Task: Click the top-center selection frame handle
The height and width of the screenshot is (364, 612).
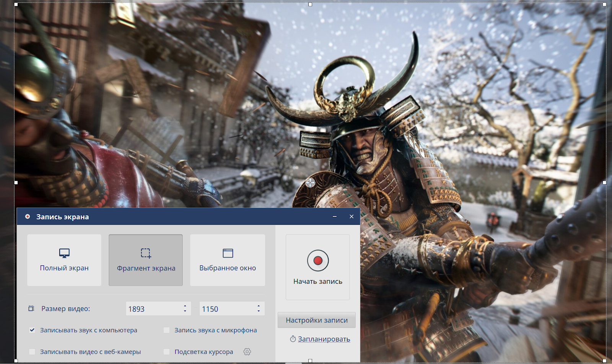Action: pos(310,5)
